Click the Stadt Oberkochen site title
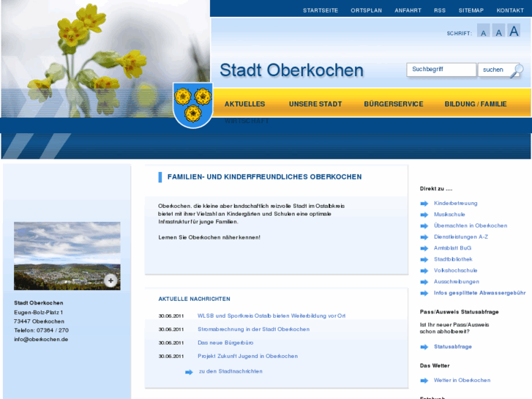532x399 pixels. [x=291, y=70]
